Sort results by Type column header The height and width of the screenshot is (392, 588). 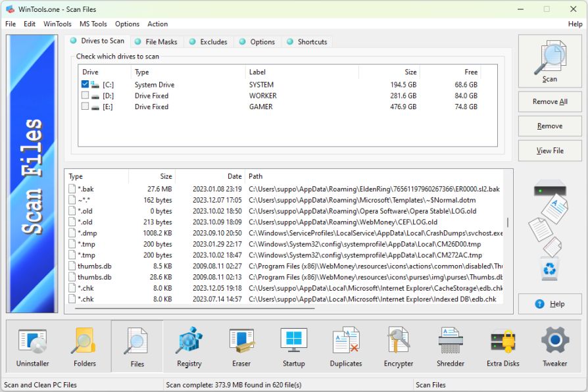(x=97, y=176)
